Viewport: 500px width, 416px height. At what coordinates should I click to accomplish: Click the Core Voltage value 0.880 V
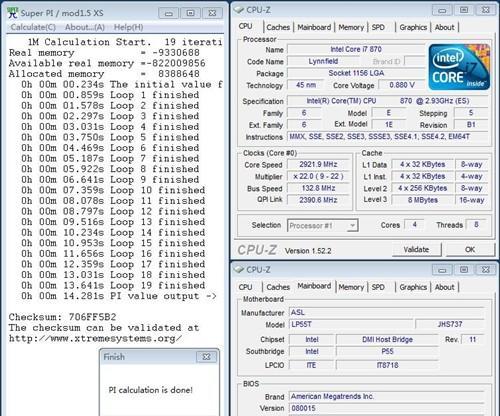[402, 85]
